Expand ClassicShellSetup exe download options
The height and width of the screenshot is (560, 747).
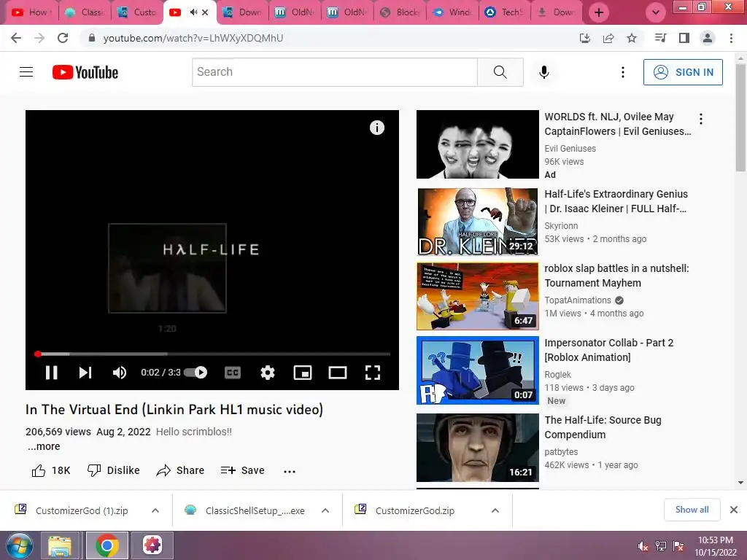pos(325,510)
